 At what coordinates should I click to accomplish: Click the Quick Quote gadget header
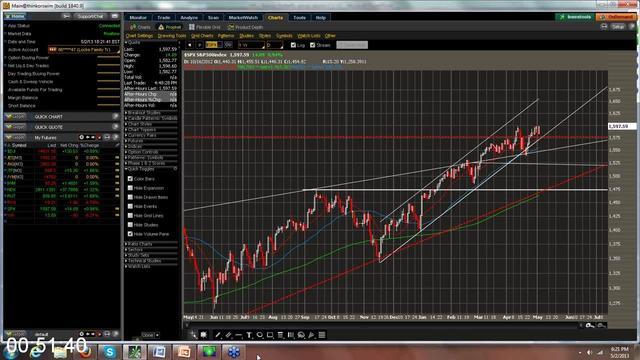pyautogui.click(x=61, y=127)
